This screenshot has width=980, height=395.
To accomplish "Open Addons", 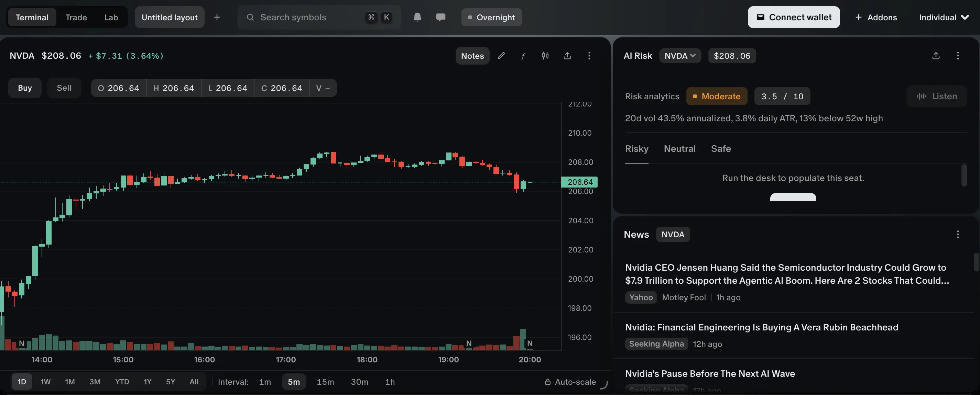I will (x=876, y=17).
